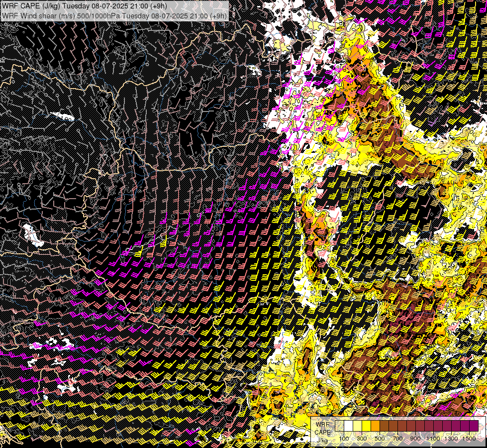Viewport: 487px width, 448px height.
Task: Click the 700 legend value
Action: click(x=397, y=439)
